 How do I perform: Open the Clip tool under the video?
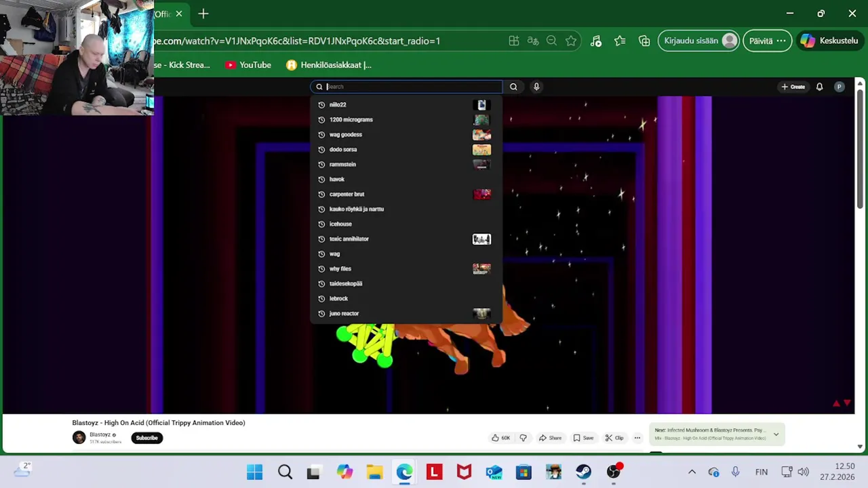(x=614, y=438)
